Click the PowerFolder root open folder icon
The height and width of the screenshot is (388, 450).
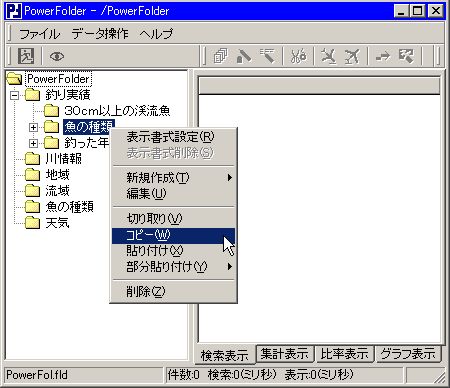click(x=14, y=79)
